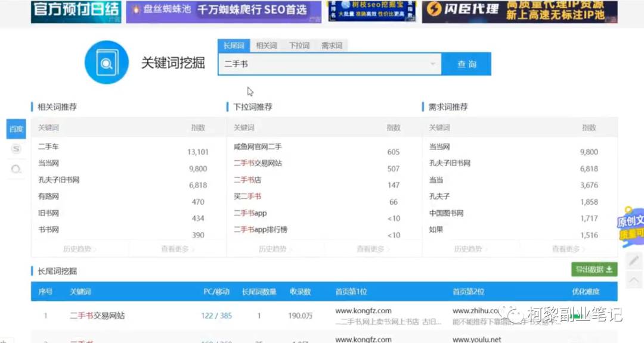Screen dimensions: 644x343
Task: Click dropdown keyword 二手书店
Action: tap(247, 180)
